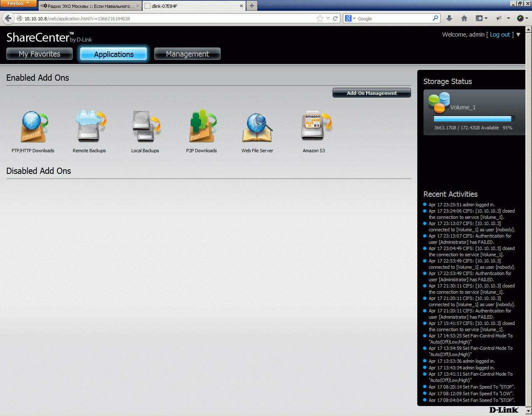Viewport: 532px width, 416px height.
Task: Switch to the Management tab
Action: click(x=187, y=54)
